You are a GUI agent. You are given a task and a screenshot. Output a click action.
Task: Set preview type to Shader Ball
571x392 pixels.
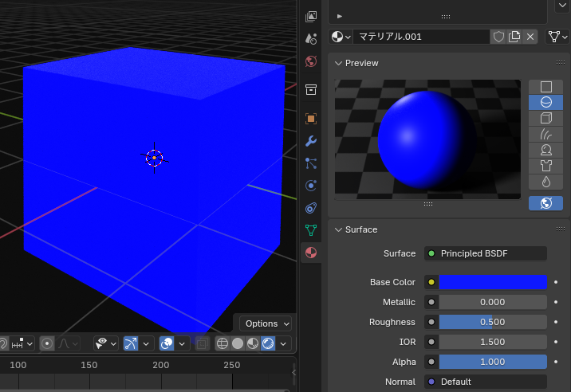[545, 150]
